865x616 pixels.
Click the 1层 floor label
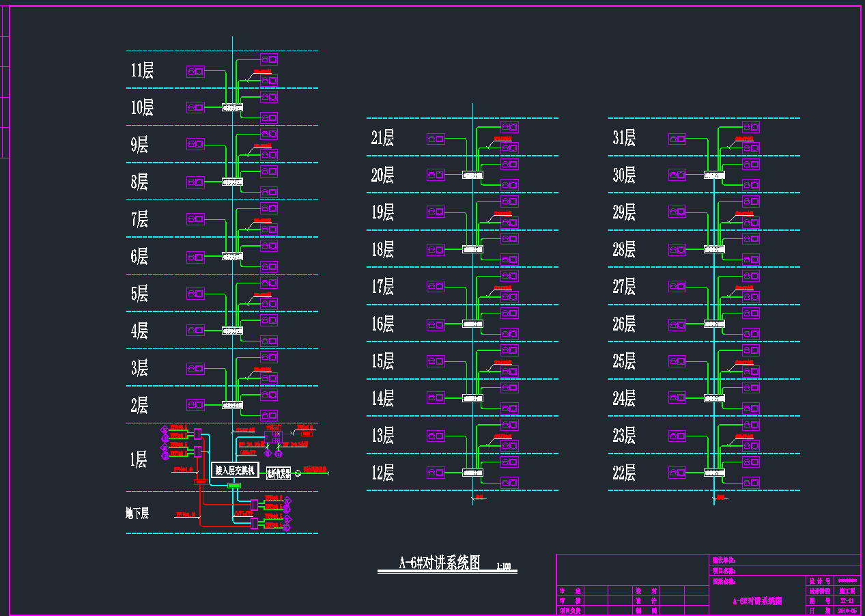(139, 460)
